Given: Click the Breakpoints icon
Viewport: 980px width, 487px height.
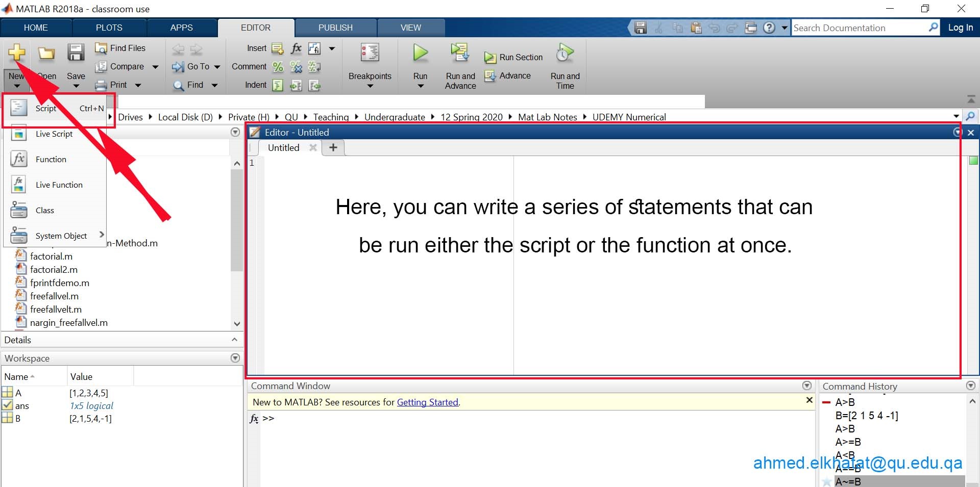Looking at the screenshot, I should (x=370, y=53).
